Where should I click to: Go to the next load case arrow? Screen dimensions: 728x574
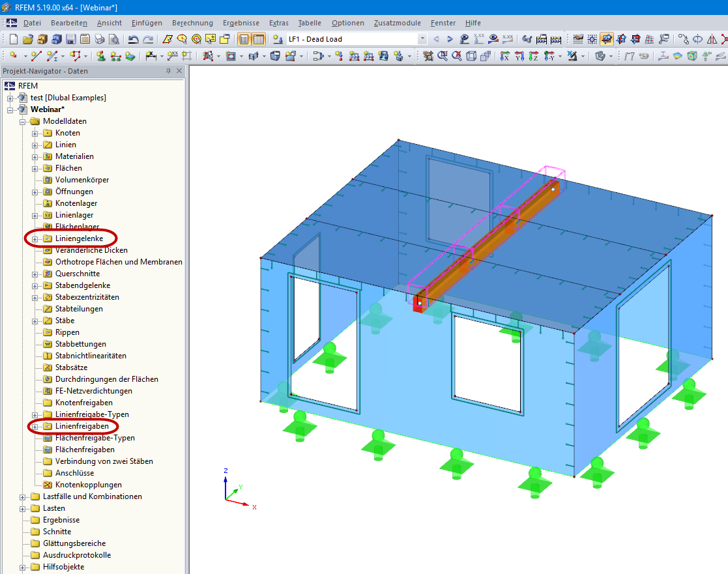(450, 40)
